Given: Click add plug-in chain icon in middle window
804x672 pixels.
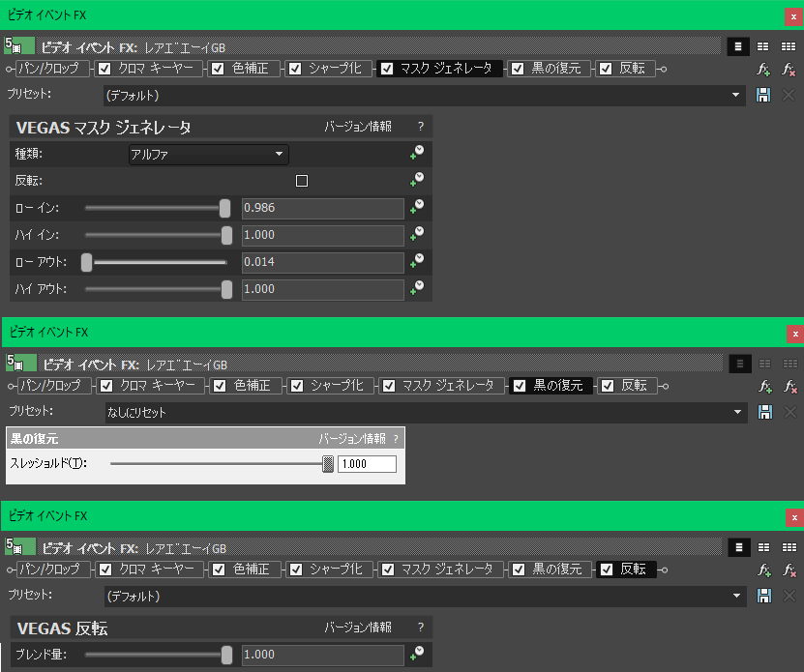Looking at the screenshot, I should [765, 386].
